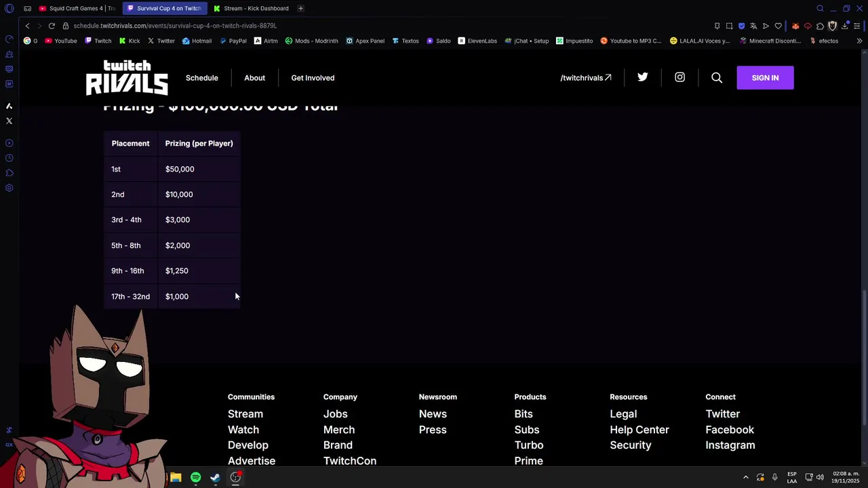Click the site search magnifier icon
Viewport: 868px width, 488px height.
point(717,78)
